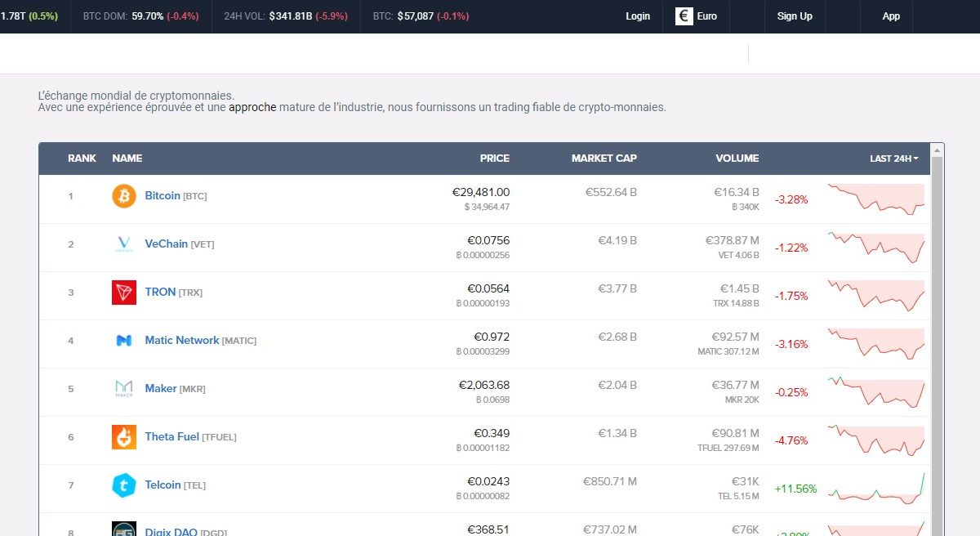
Task: Open the Matic Network [MATIC] page
Action: [x=200, y=341]
